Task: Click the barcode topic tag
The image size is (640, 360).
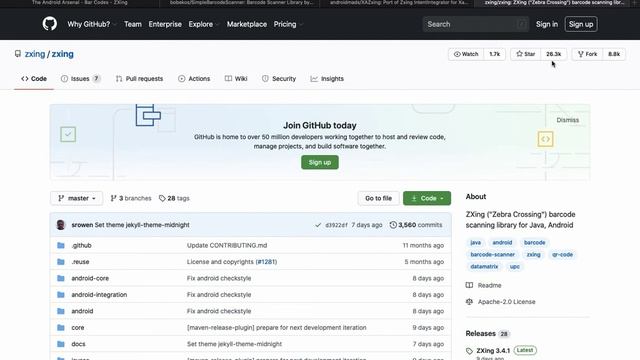Action: click(x=534, y=242)
